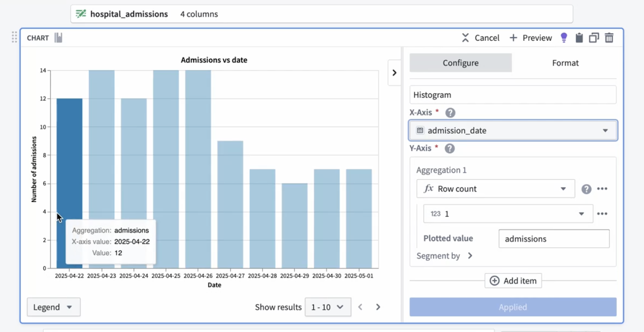Image resolution: width=644 pixels, height=332 pixels.
Task: Click the Cancel button
Action: 481,38
